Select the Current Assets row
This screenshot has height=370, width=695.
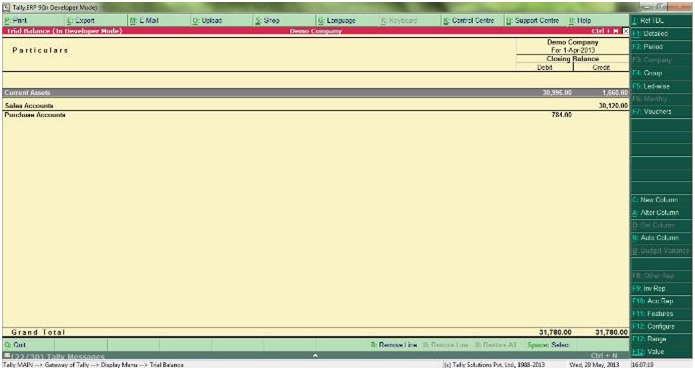tap(316, 93)
